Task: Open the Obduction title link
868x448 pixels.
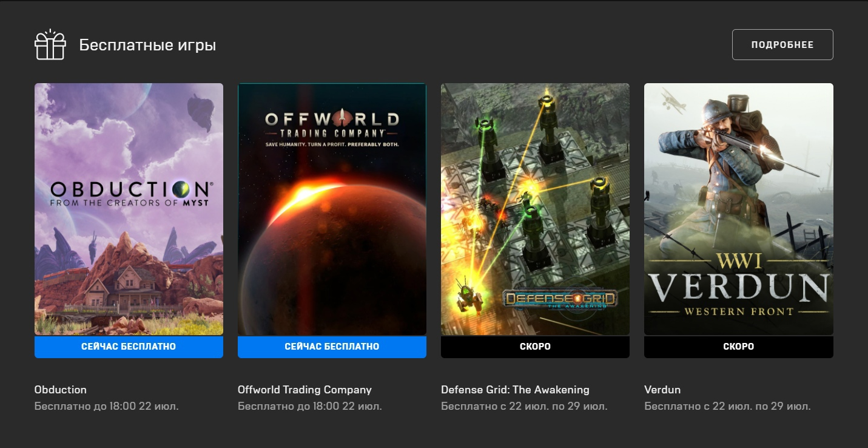Action: click(61, 390)
